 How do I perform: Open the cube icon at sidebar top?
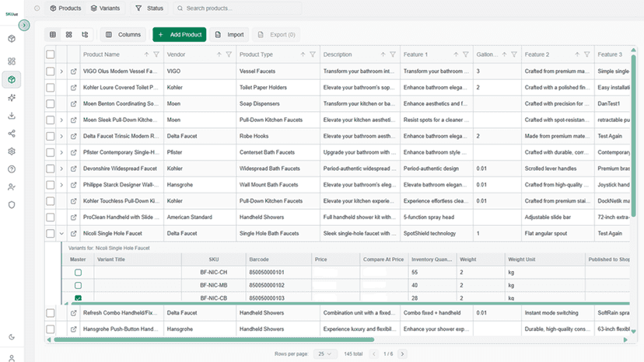tap(12, 39)
